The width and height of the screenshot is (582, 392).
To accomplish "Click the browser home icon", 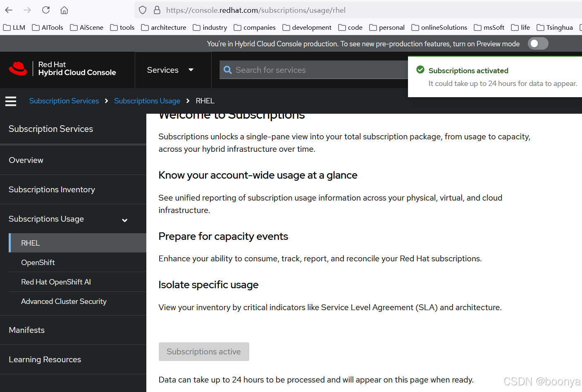I will [x=64, y=10].
